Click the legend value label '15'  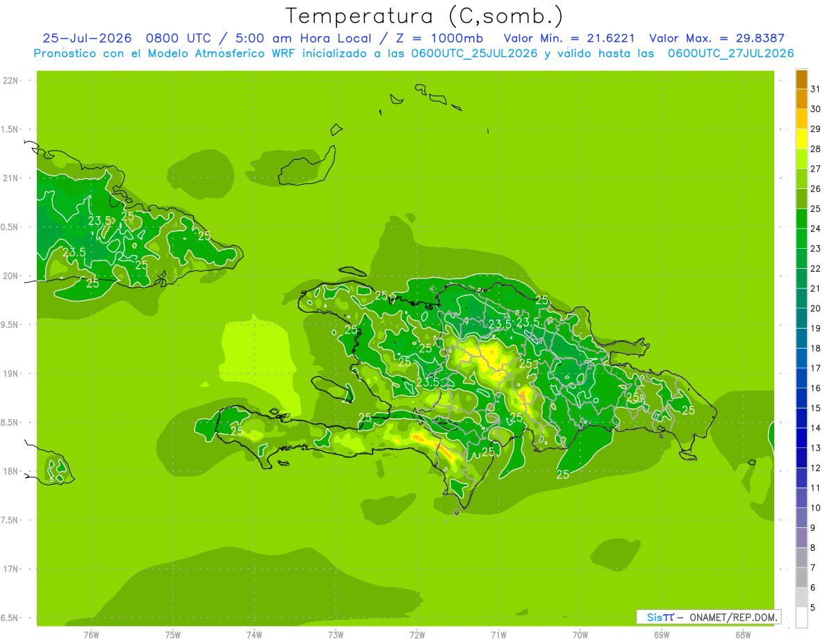[x=815, y=408]
